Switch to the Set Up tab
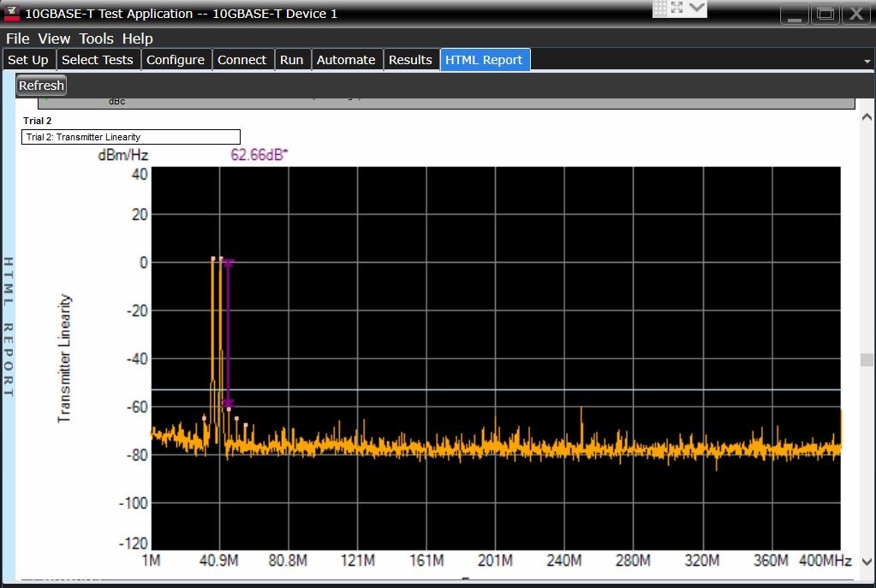The width and height of the screenshot is (876, 588). tap(29, 59)
